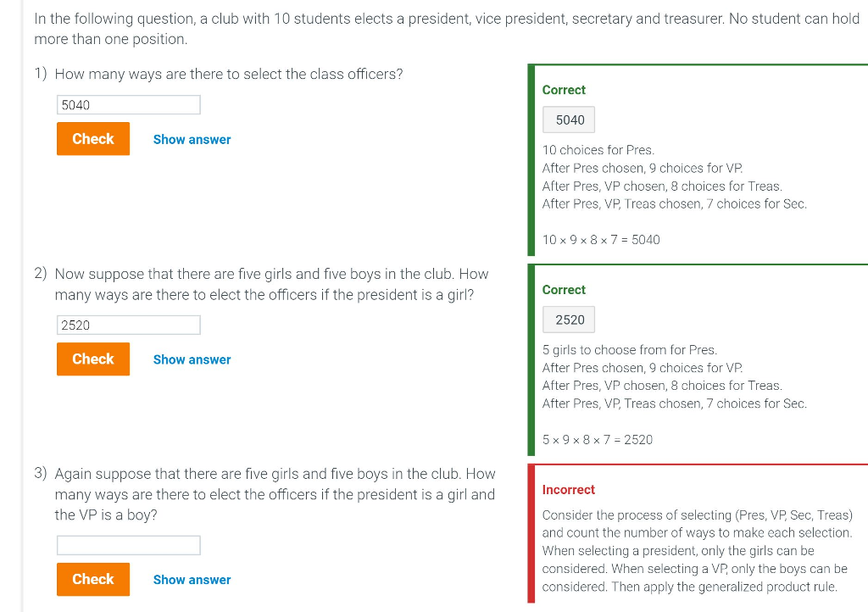Open Show answer link under question 2
Screen dimensions: 868x612
coord(192,359)
